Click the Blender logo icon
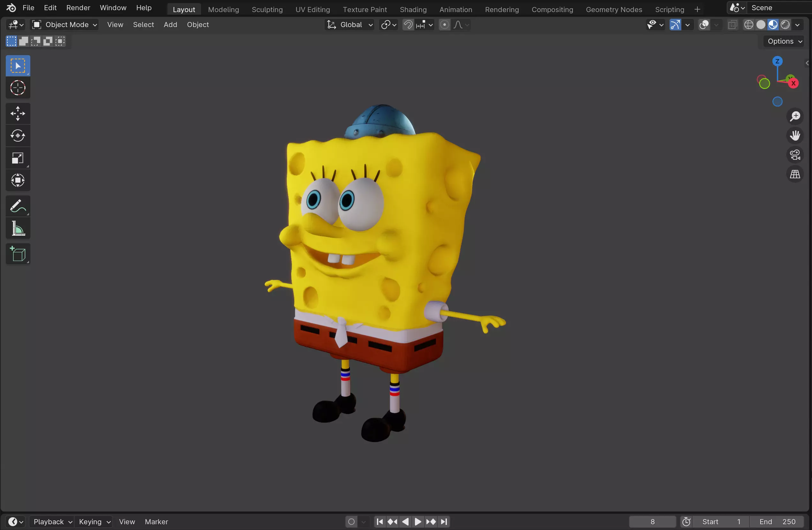Screen dimensions: 812x530 tap(11, 8)
